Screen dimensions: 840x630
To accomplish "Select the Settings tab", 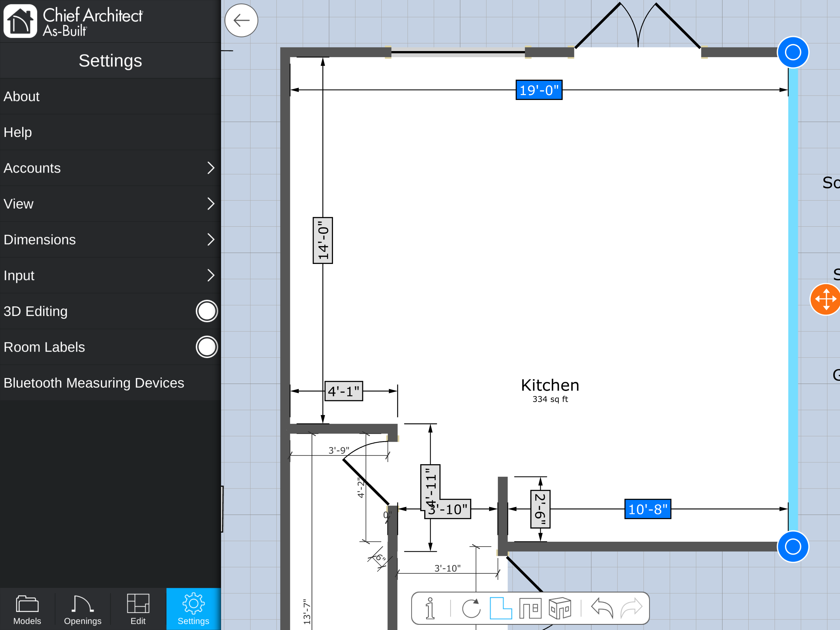I will tap(193, 609).
